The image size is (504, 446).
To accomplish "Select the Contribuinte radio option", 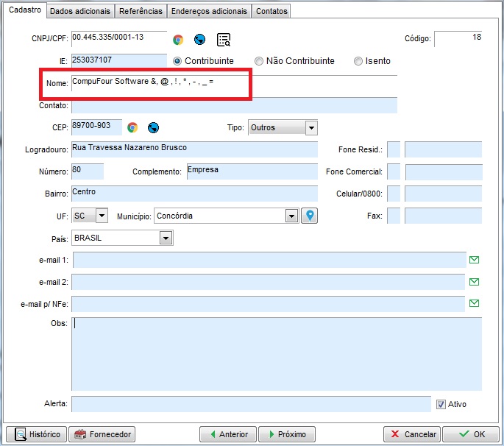I will tap(177, 61).
